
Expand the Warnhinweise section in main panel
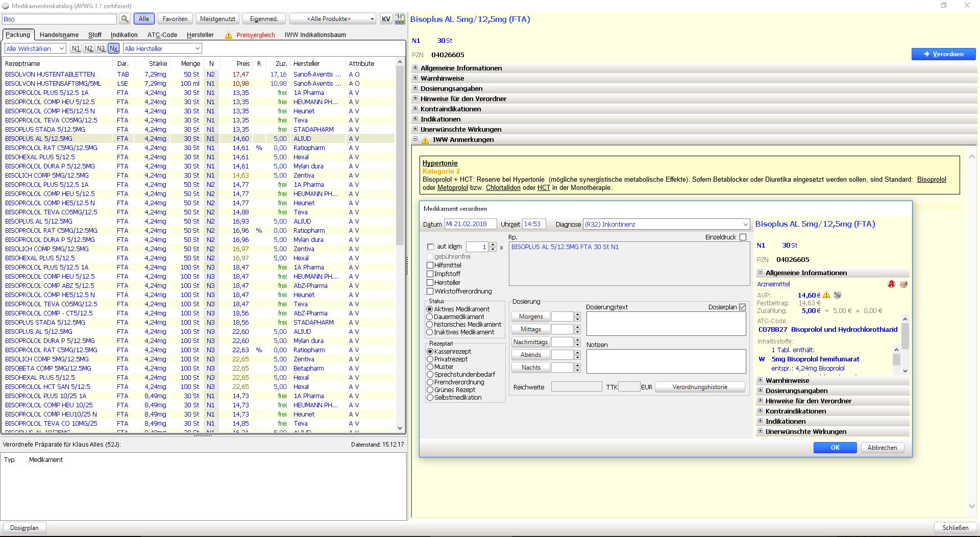tap(415, 78)
